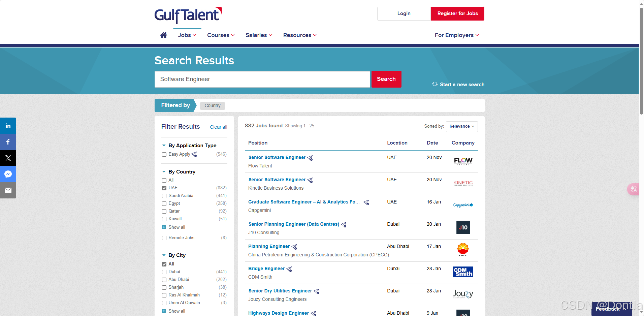Uncheck the All cities checkbox
This screenshot has height=316, width=644.
point(164,264)
